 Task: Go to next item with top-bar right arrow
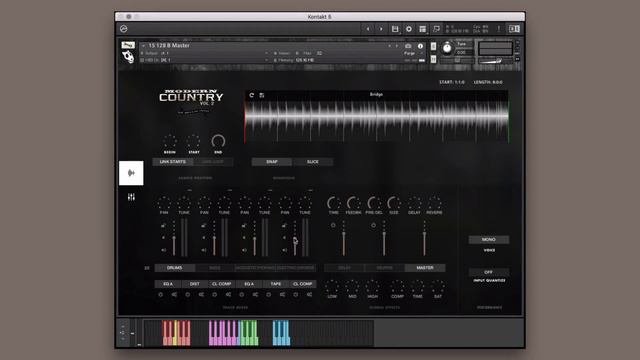[x=381, y=29]
